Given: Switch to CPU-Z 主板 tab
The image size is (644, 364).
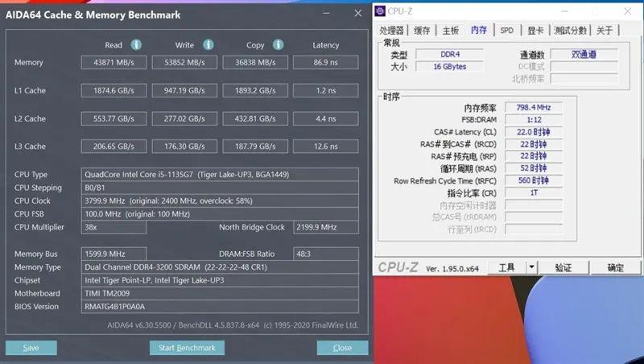Looking at the screenshot, I should (451, 30).
